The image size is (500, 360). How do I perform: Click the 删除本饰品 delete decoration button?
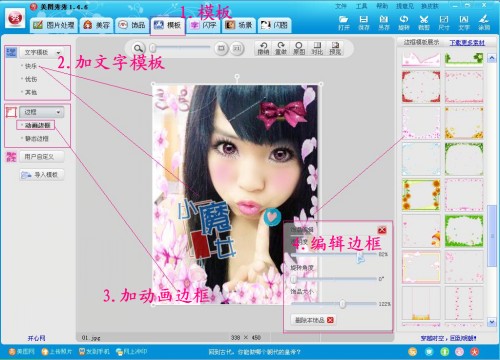tap(313, 320)
